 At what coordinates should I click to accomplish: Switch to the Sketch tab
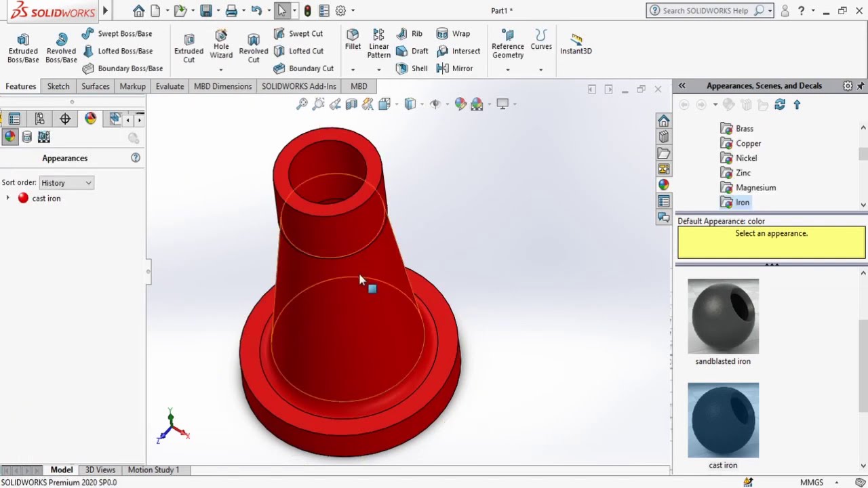[x=58, y=86]
